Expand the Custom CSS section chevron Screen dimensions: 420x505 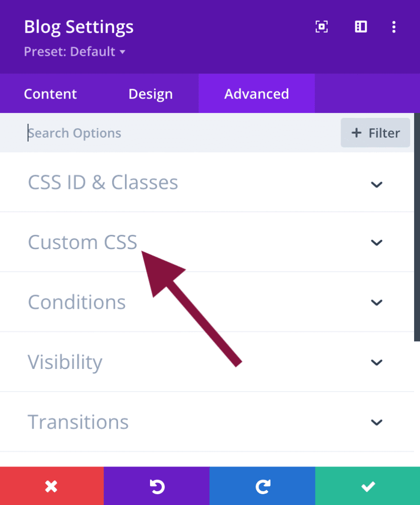377,243
